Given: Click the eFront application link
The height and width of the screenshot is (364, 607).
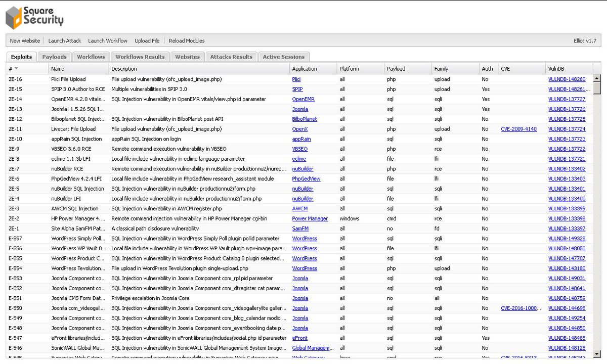Looking at the screenshot, I should click(300, 338).
